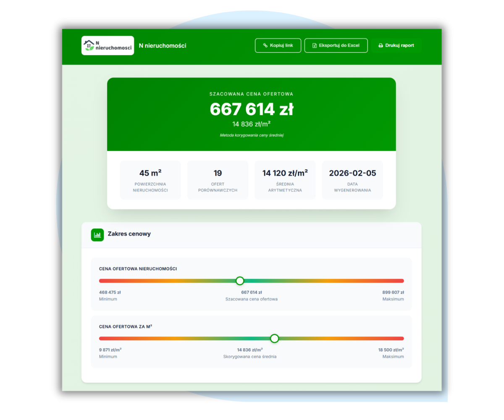Click the Zakres cenowy section header
The image size is (504, 420).
[129, 234]
